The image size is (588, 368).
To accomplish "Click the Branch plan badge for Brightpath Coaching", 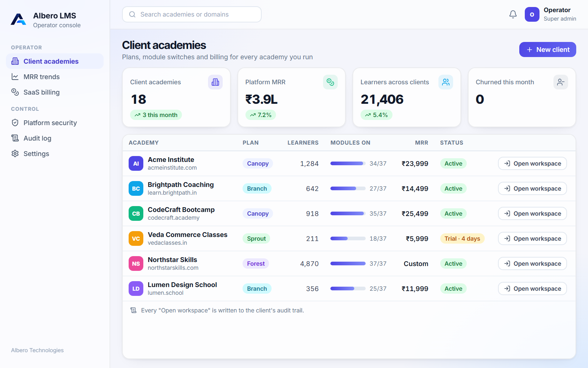I will 257,188.
